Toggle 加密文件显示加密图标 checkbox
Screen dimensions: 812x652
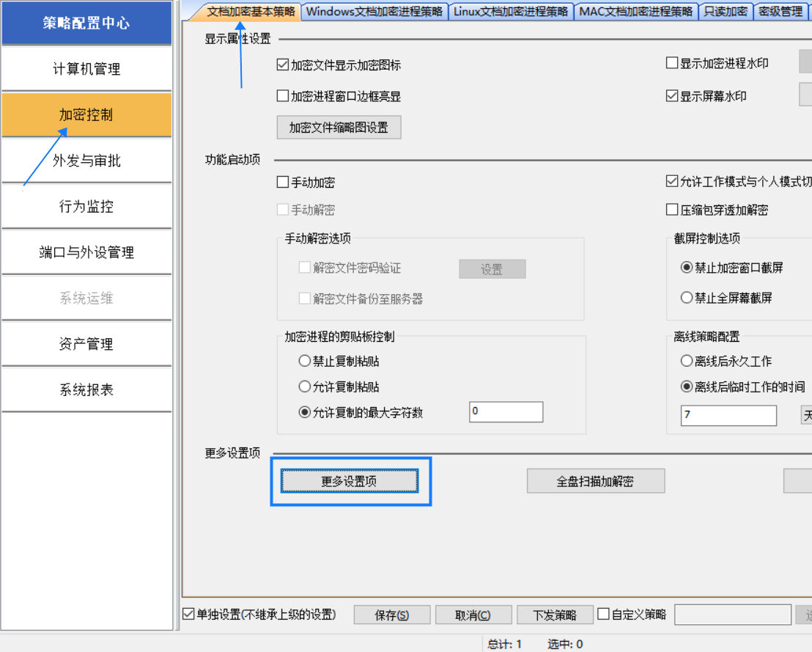click(x=283, y=65)
